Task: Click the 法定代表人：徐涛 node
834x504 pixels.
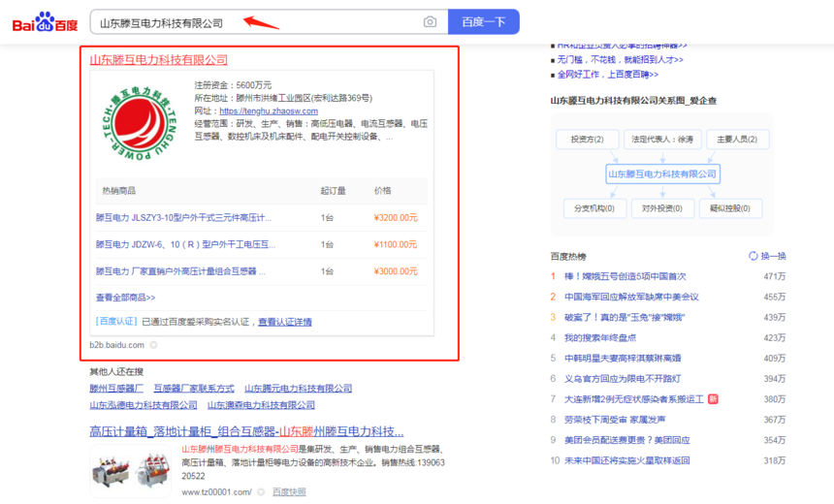Action: 662,140
